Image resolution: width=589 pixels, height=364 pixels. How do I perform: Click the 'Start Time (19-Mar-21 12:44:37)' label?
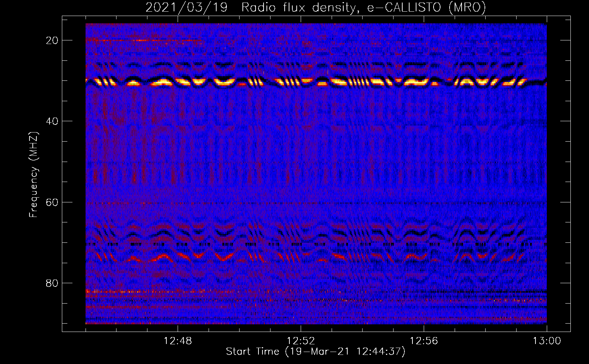click(x=316, y=352)
